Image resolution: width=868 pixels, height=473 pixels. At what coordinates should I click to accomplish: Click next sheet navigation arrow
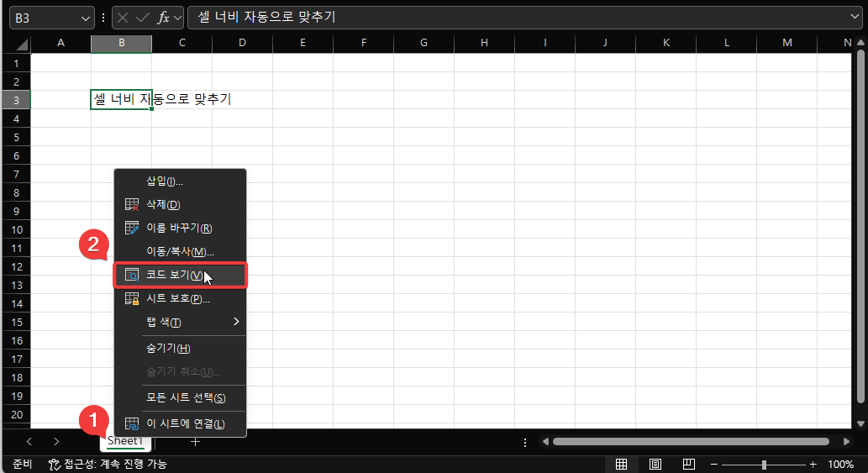coord(56,441)
